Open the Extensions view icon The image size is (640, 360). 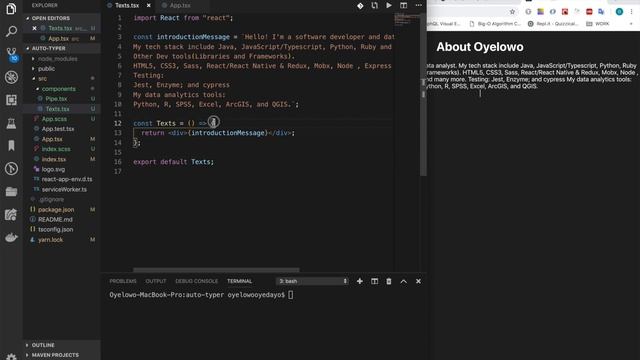pos(11,100)
